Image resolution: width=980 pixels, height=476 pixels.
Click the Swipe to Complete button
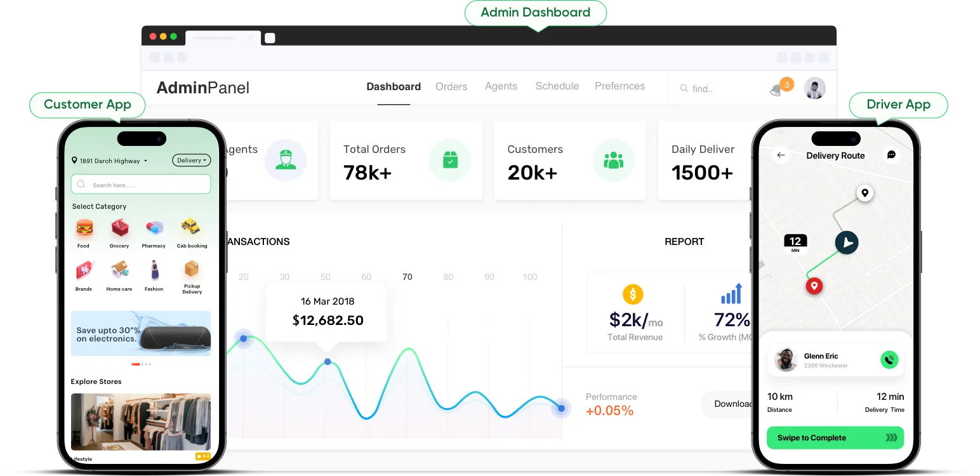(x=835, y=438)
